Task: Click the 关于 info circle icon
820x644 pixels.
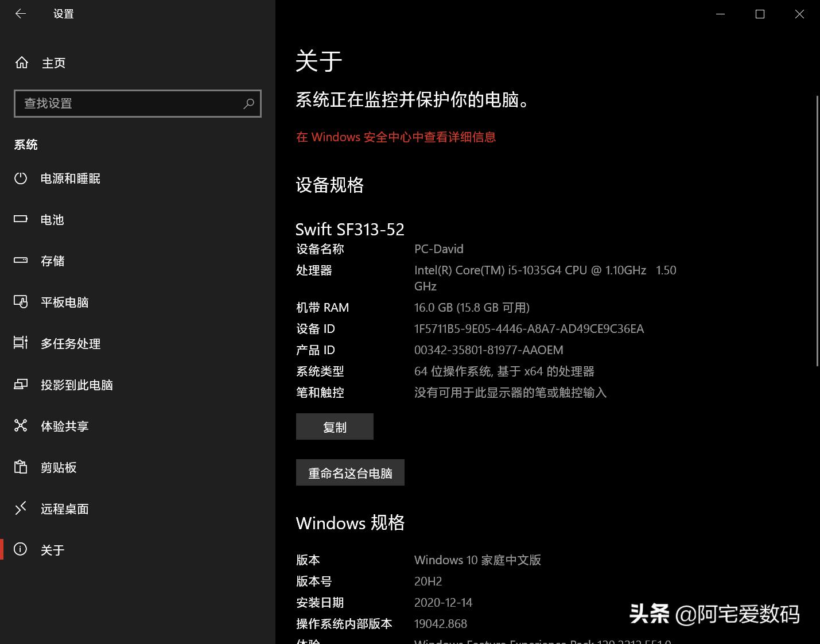Action: (x=21, y=549)
